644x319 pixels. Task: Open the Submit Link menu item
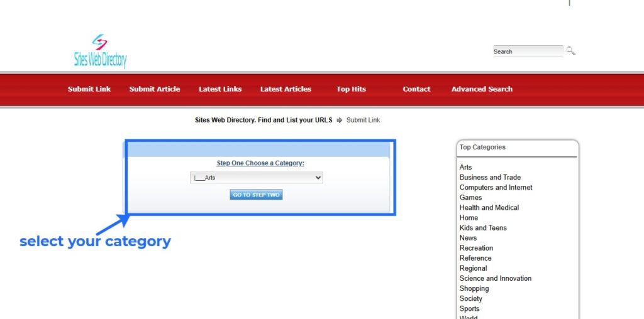[89, 89]
